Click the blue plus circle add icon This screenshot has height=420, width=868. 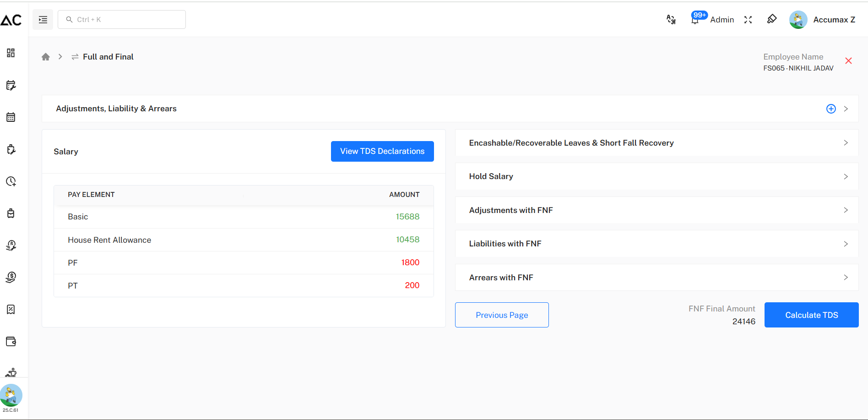pos(831,109)
